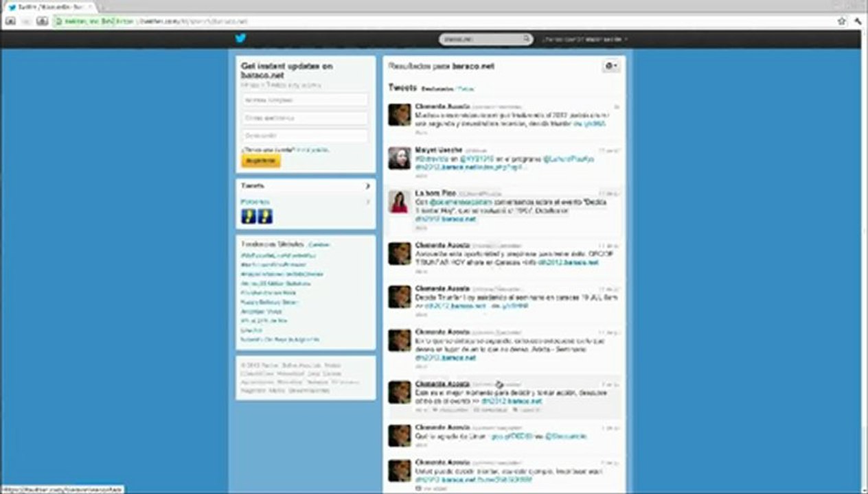Click the full name sign-up field

[x=305, y=100]
